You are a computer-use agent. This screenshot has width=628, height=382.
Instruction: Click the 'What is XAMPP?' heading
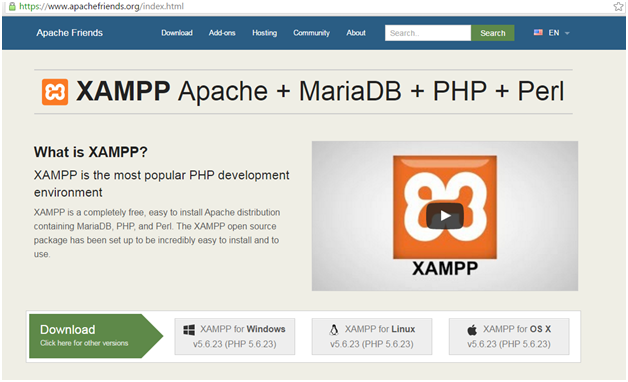pyautogui.click(x=91, y=152)
